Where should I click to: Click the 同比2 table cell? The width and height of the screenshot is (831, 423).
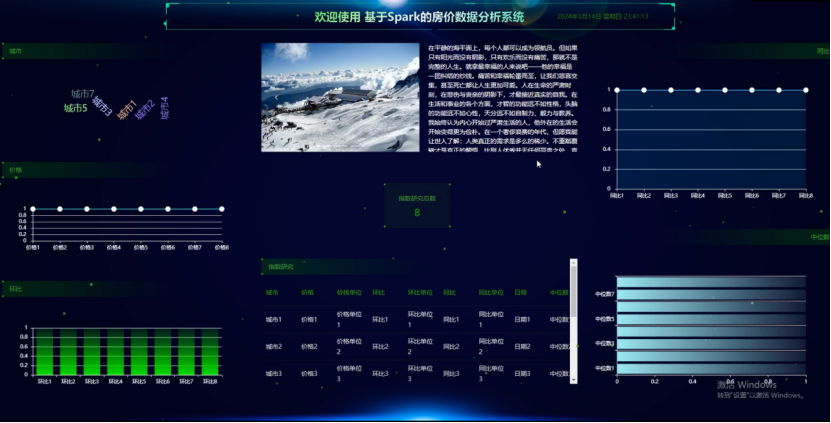[x=451, y=347]
